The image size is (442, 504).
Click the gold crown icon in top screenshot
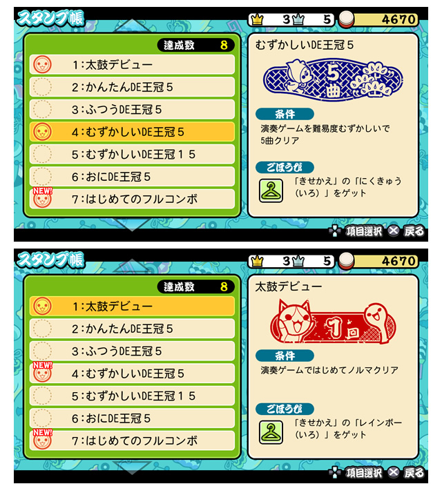[257, 19]
